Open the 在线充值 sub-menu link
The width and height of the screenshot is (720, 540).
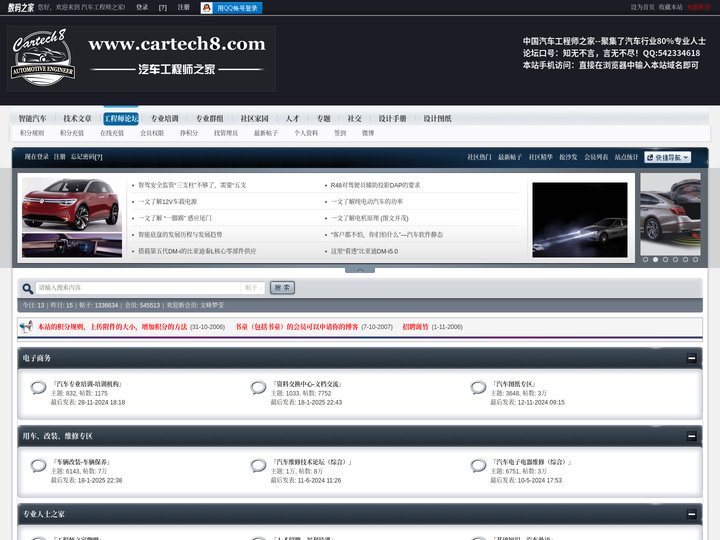click(x=112, y=133)
